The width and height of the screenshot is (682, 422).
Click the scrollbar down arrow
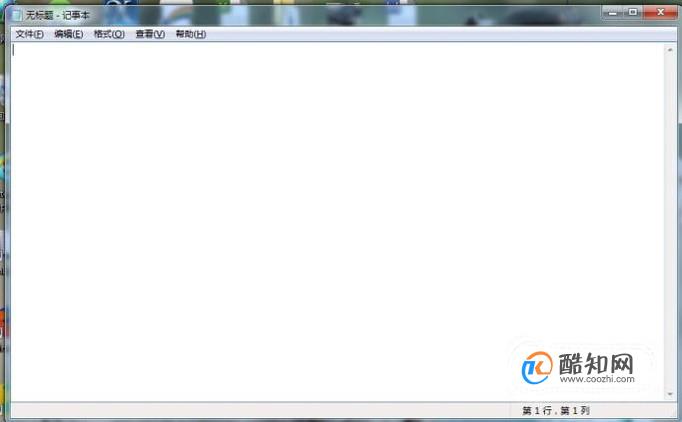[x=669, y=394]
